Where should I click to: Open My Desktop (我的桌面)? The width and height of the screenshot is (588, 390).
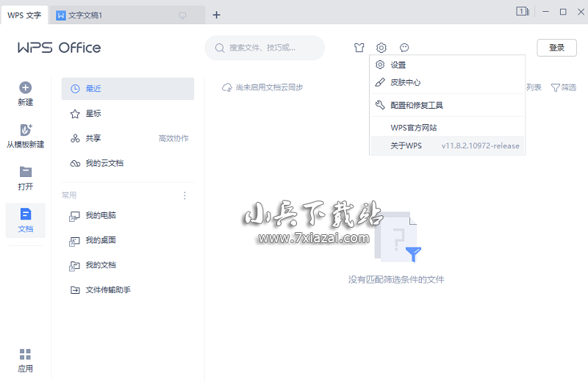tap(128, 240)
